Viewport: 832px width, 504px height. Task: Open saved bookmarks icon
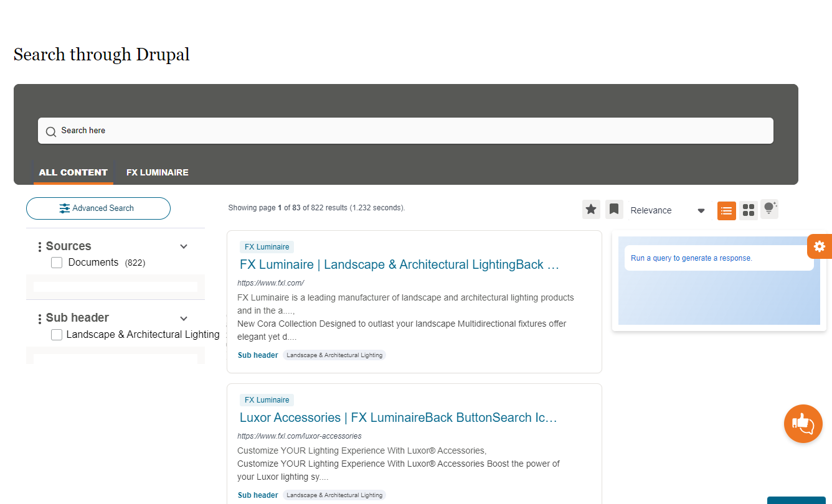click(614, 210)
